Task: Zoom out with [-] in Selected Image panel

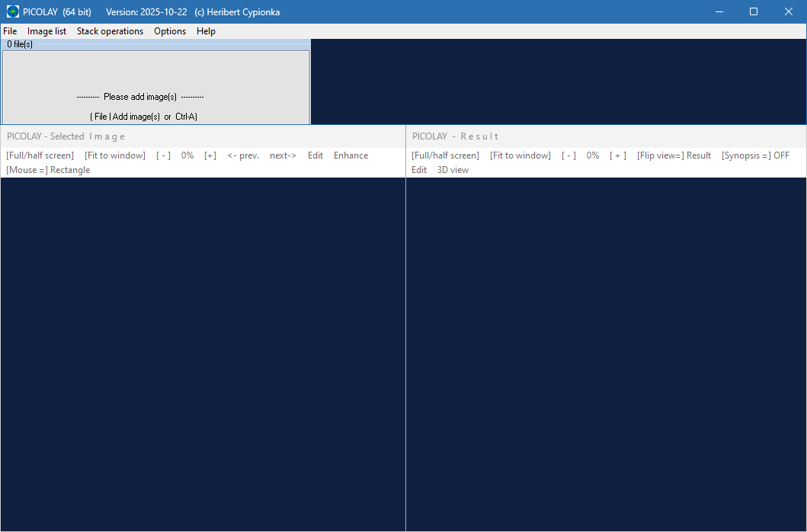Action: point(163,155)
